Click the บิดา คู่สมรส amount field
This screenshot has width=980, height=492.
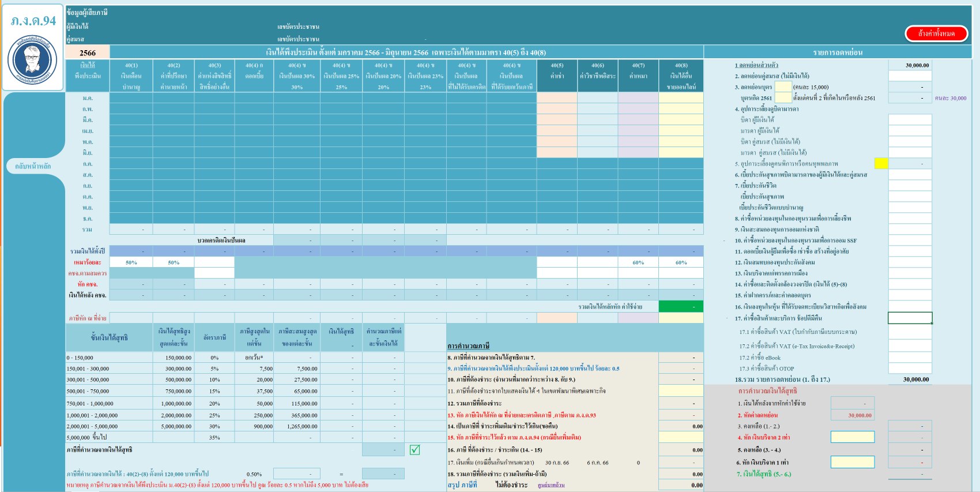pos(910,142)
